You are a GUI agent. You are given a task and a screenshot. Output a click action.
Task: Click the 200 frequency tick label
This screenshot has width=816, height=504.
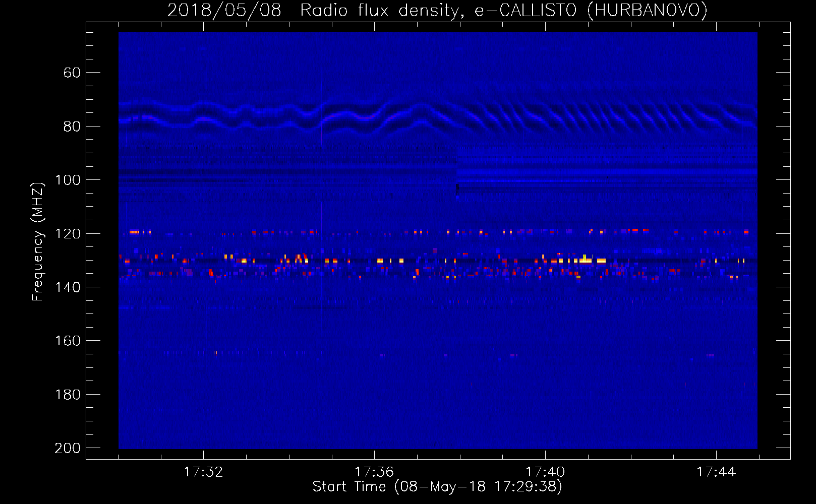68,448
